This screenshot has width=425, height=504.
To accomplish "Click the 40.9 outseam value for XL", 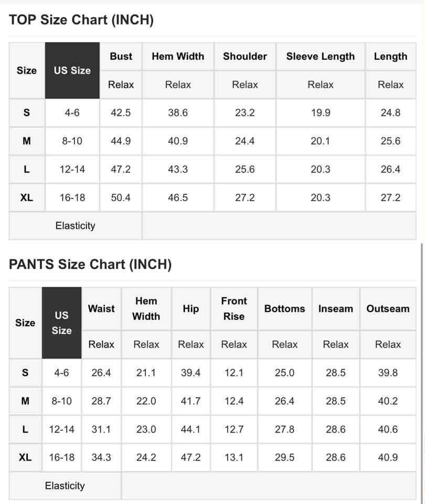I will (388, 457).
